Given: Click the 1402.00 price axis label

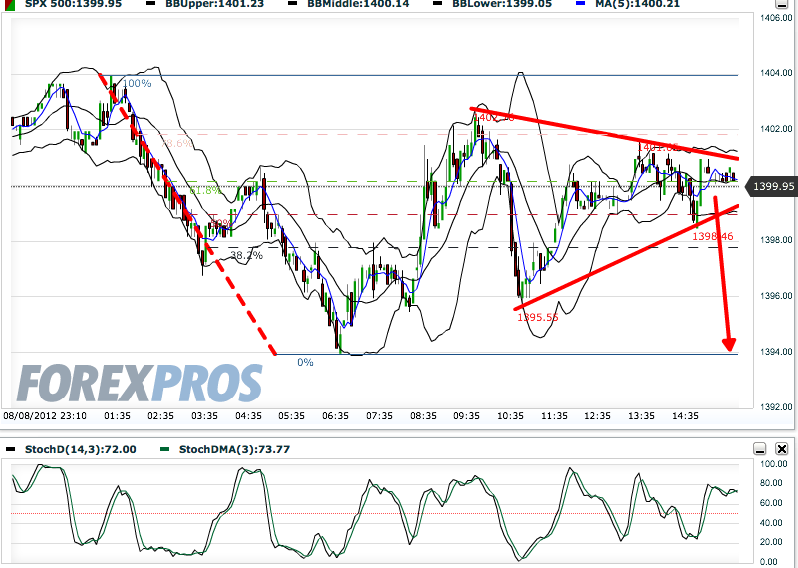Looking at the screenshot, I should [776, 129].
